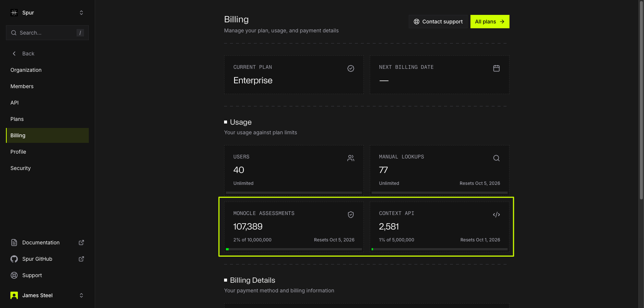644x308 pixels.
Task: Go back using the Back arrow
Action: click(14, 54)
